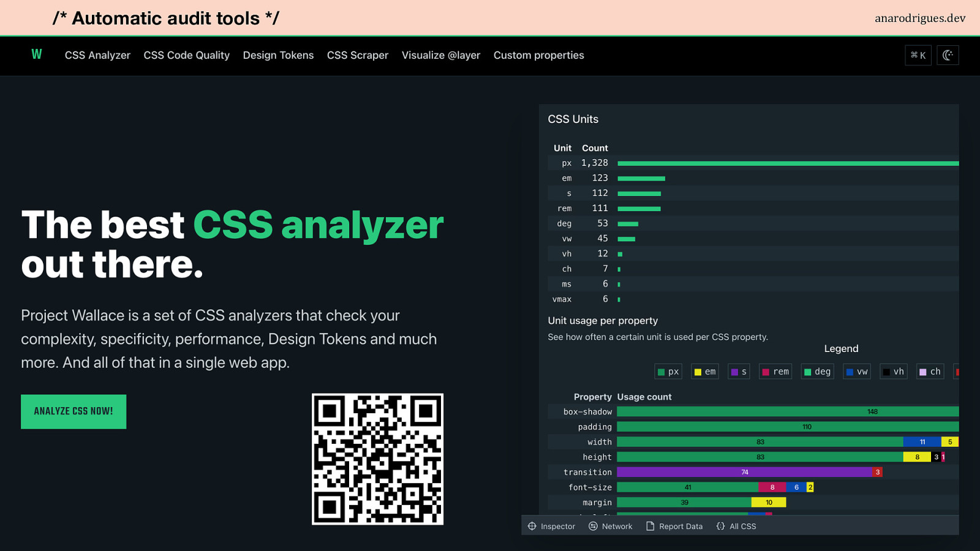Click the vmax unit row label

pos(562,299)
